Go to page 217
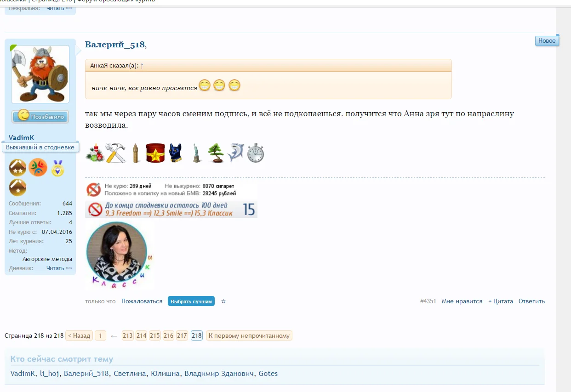The image size is (571, 392). click(182, 335)
